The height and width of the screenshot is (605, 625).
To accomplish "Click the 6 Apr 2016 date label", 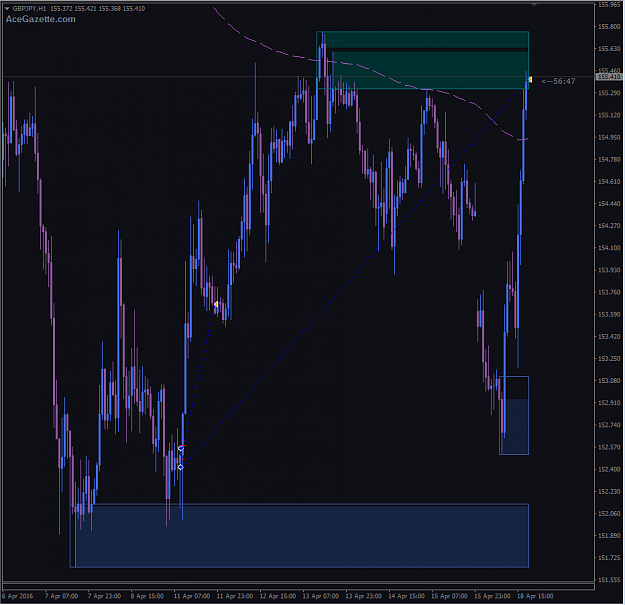I will click(18, 596).
